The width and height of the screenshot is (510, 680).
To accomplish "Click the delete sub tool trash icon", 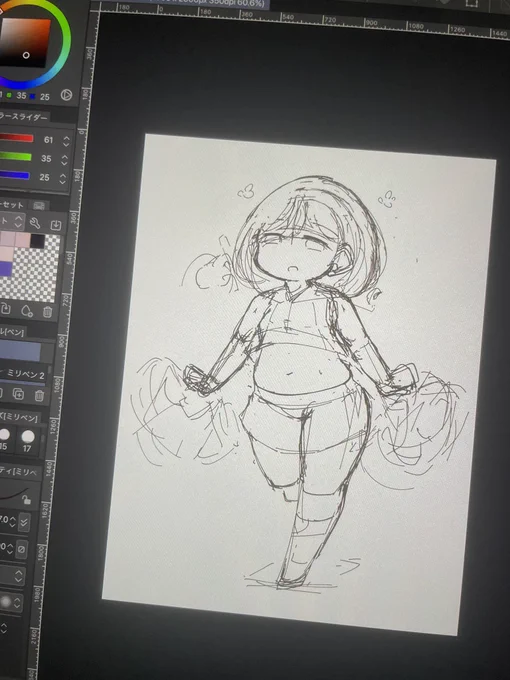I will pos(39,395).
